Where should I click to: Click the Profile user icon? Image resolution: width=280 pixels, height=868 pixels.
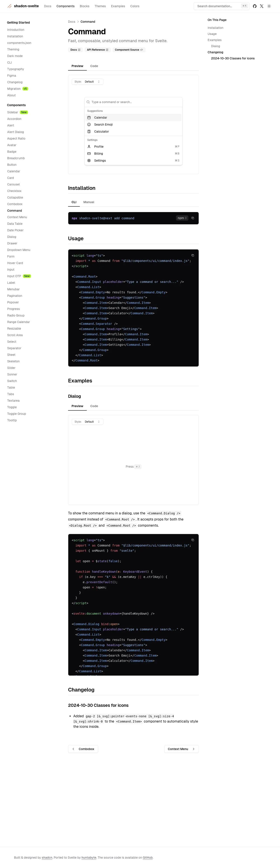[89, 147]
